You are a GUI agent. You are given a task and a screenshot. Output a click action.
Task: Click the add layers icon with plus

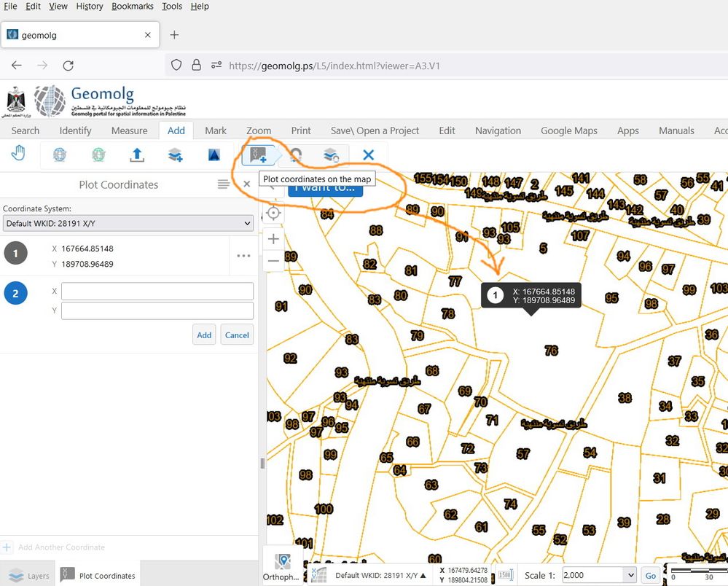(x=175, y=155)
